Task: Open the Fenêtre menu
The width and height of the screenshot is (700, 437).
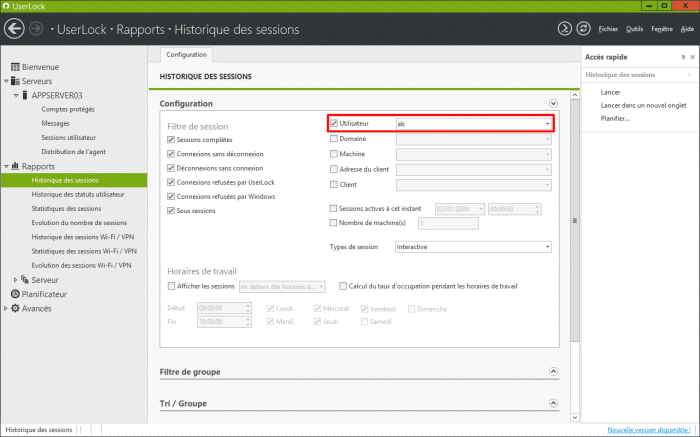Action: (662, 29)
